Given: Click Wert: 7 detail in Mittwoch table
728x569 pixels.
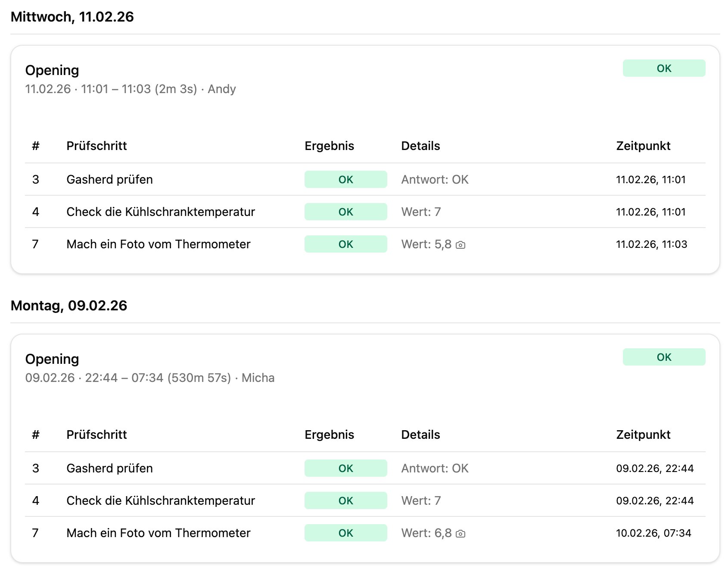Looking at the screenshot, I should pyautogui.click(x=421, y=212).
